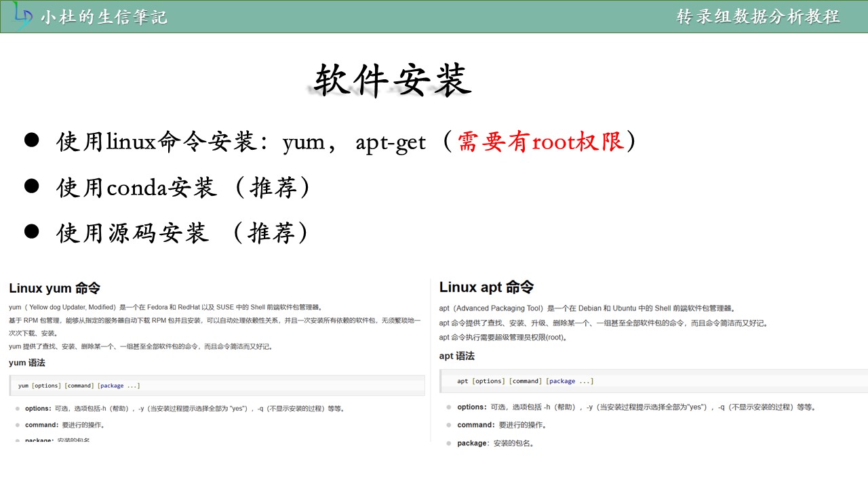
Task: Click the apt (Advanced Packaging Tool) paragraph
Action: (x=587, y=308)
